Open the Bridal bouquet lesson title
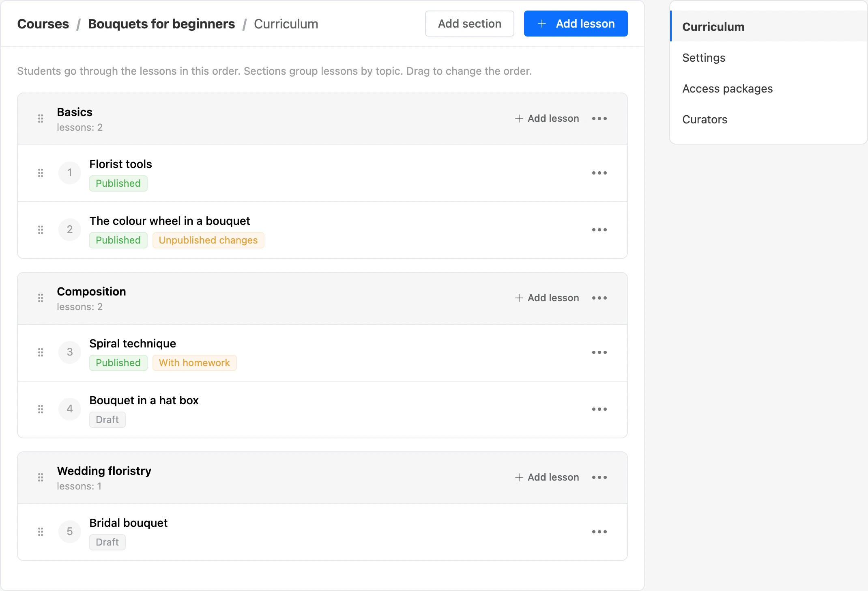Screen dimensions: 868x591 (128, 523)
